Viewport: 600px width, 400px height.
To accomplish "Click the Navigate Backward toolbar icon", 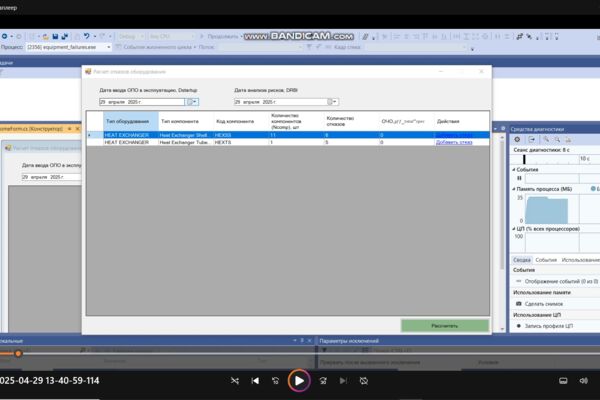I will click(4, 36).
